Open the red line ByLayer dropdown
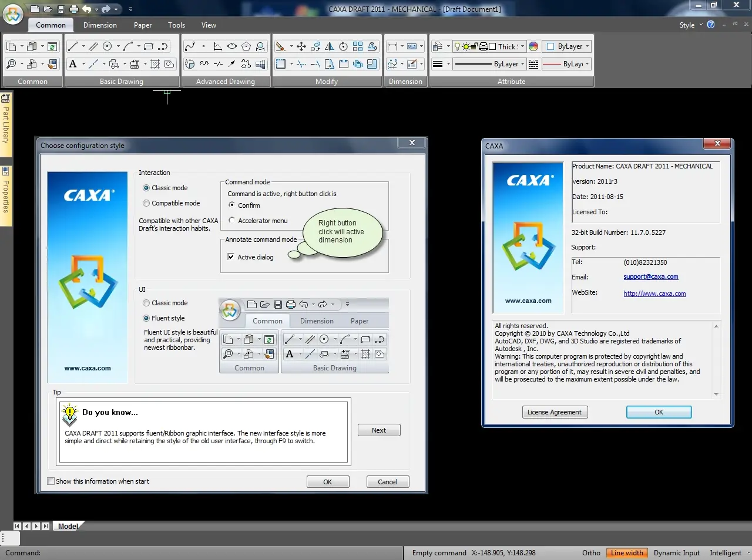 pyautogui.click(x=566, y=64)
